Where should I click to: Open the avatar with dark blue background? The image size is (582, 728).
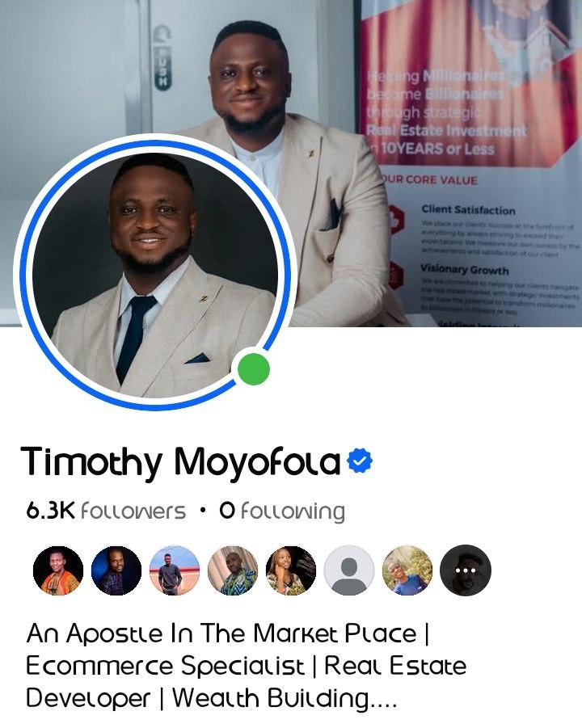point(116,570)
